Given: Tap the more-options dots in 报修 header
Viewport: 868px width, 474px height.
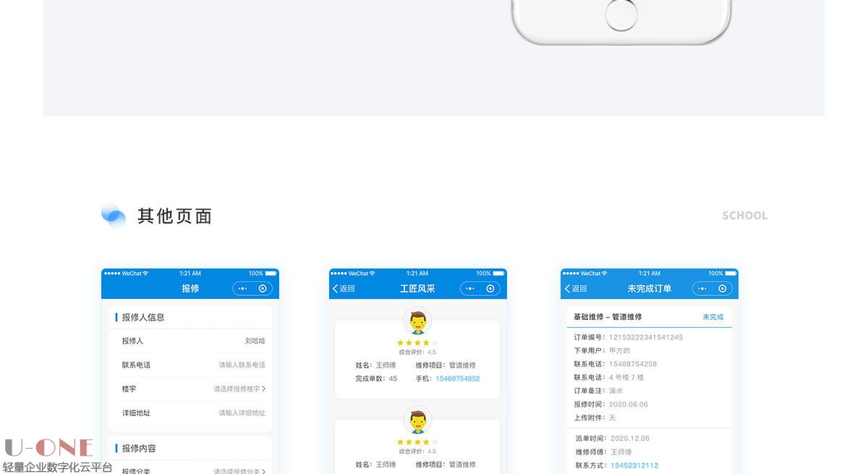Looking at the screenshot, I should coord(243,289).
